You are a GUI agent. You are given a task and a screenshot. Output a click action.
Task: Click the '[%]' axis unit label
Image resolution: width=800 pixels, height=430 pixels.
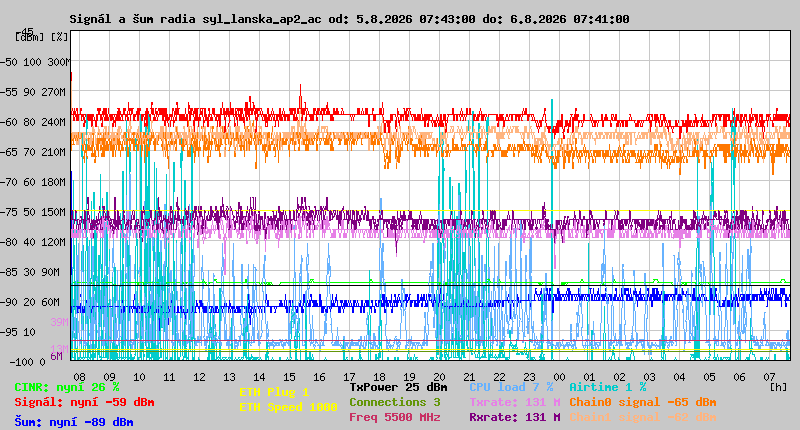[x=59, y=37]
